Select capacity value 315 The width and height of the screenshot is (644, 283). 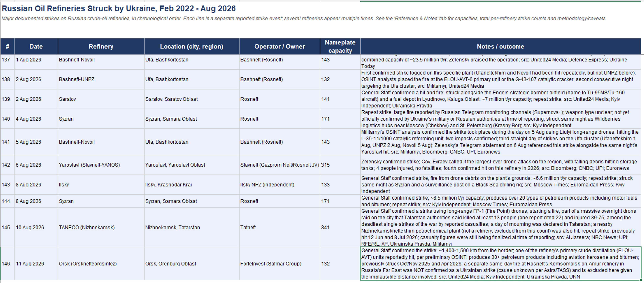340,165
